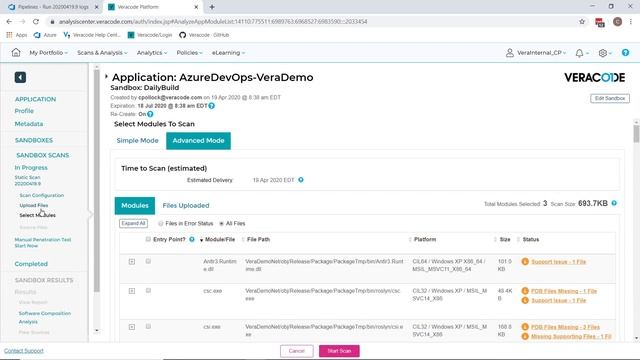
Task: Open the notifications bell
Action: [x=579, y=53]
